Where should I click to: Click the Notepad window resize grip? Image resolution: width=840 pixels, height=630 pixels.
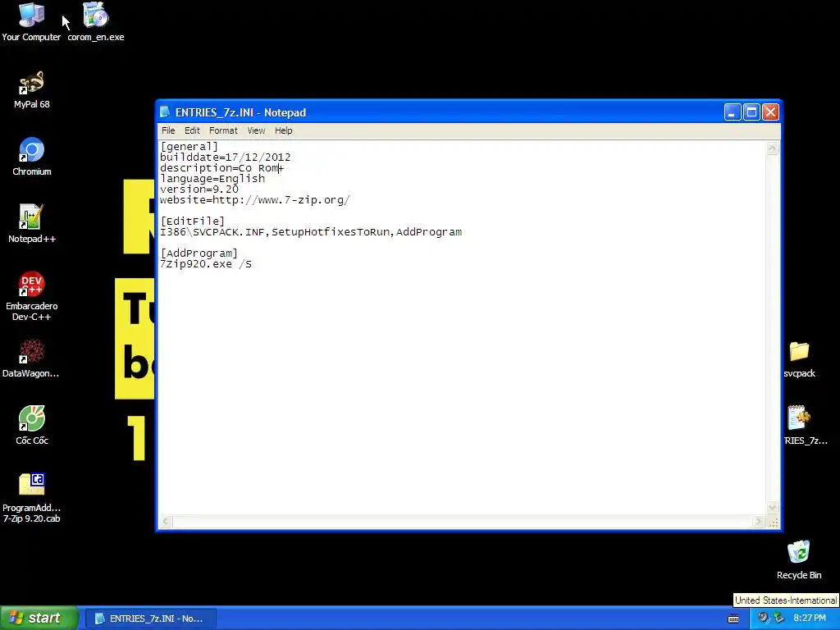[773, 522]
